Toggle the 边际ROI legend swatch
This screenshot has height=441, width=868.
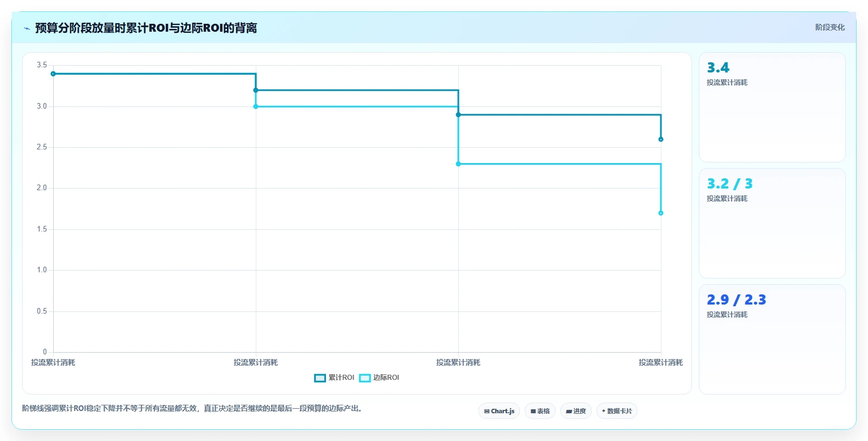tap(365, 378)
